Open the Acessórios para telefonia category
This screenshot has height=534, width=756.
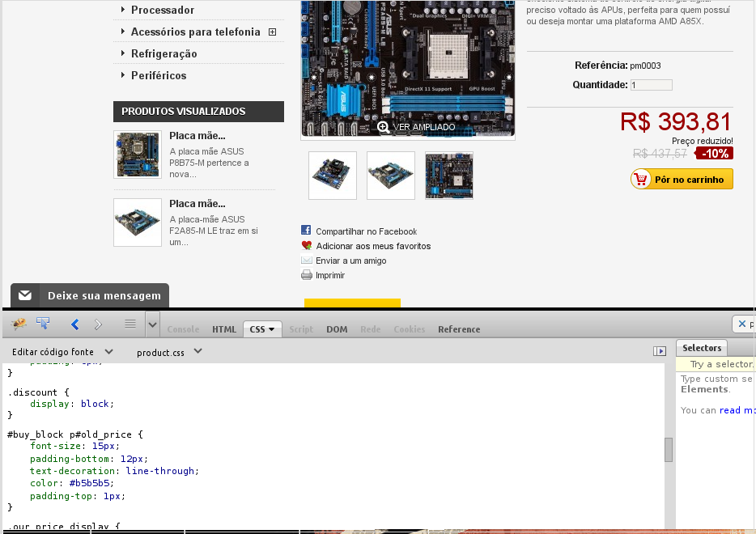click(195, 32)
